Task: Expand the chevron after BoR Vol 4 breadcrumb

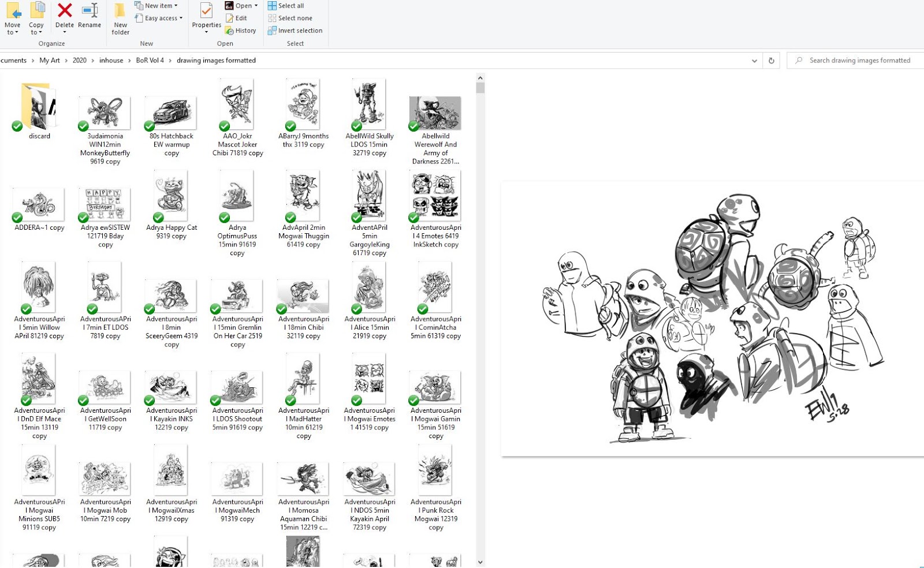Action: (x=170, y=61)
